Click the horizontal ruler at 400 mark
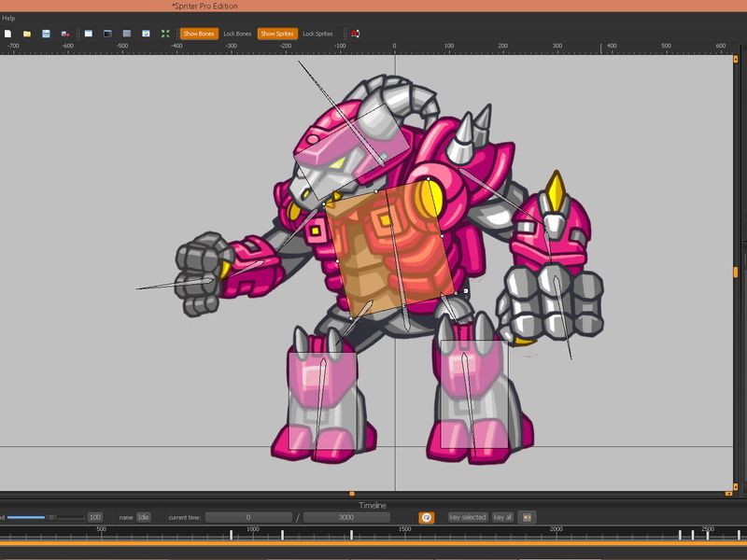 coord(612,46)
